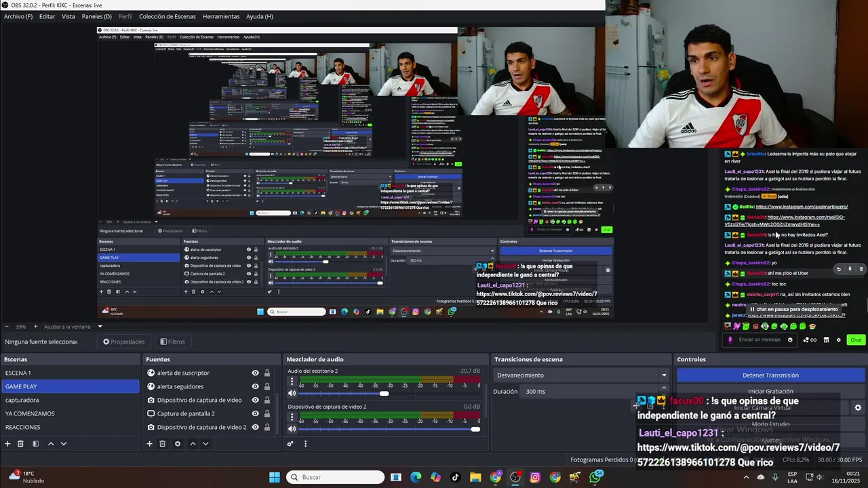Toggle lock on Captura de pantalla 2
The width and height of the screenshot is (868, 488).
click(x=267, y=413)
